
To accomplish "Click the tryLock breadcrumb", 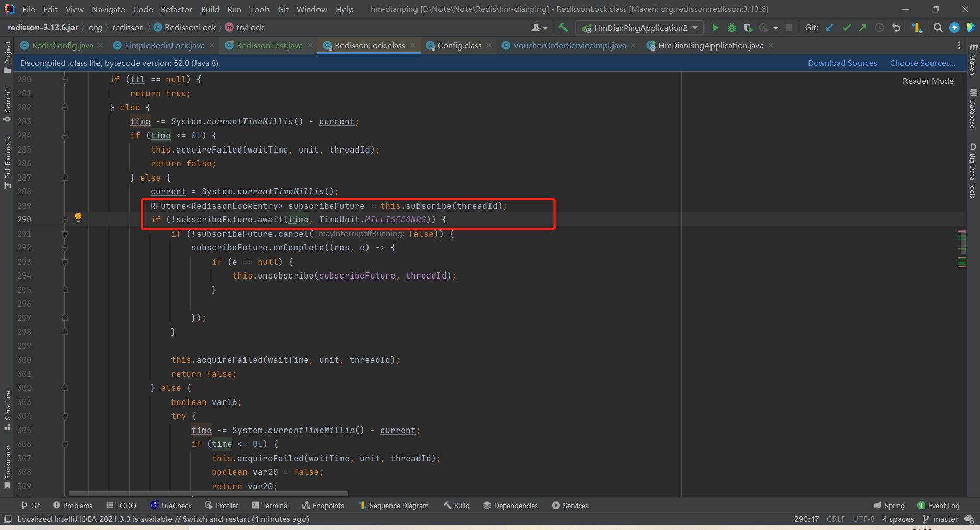I will 244,27.
